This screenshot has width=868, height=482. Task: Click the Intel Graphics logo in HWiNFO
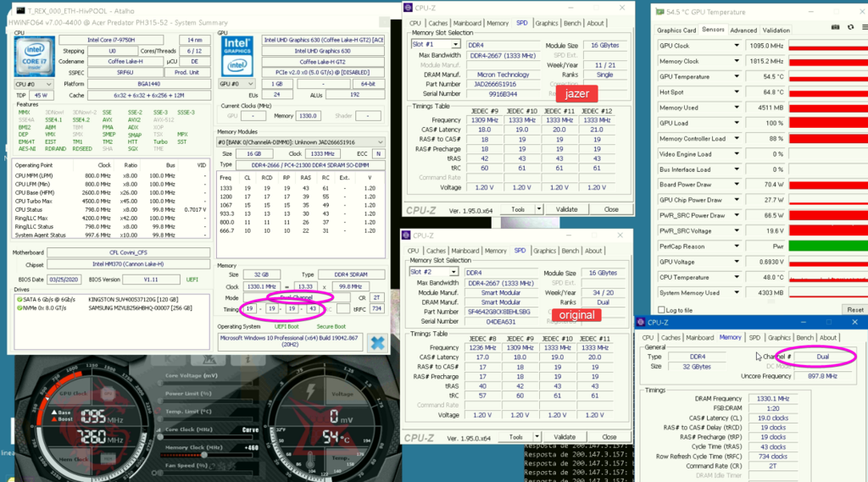(x=237, y=56)
